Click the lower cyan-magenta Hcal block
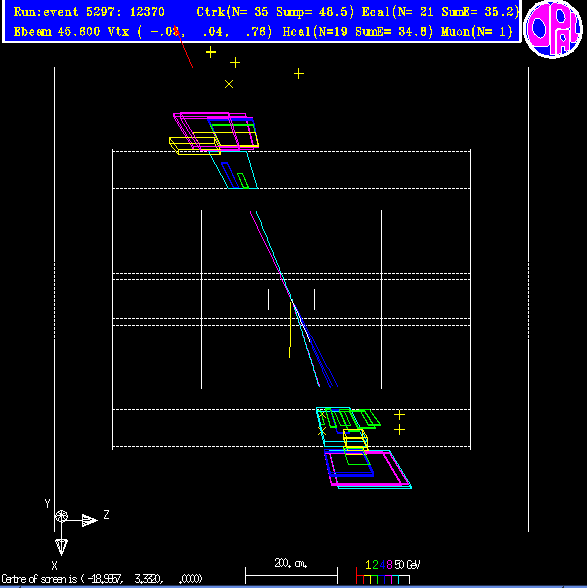Viewport: 587px width, 588px height. coord(368,469)
